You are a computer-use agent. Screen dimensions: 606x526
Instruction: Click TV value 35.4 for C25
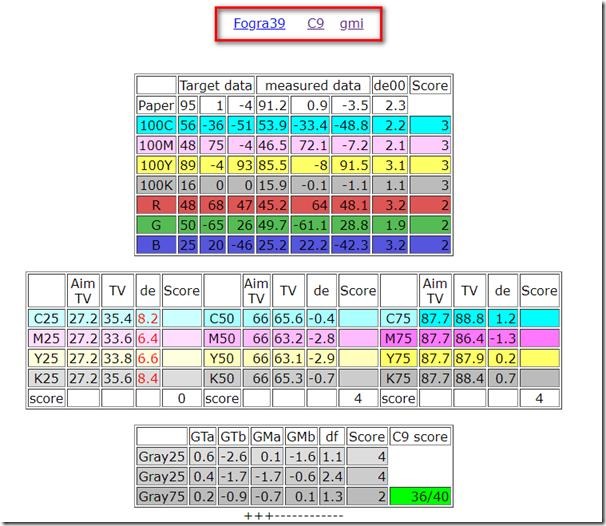[x=117, y=318]
